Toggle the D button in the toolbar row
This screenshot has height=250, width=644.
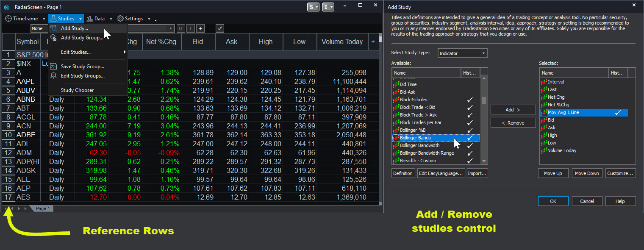coord(181,28)
